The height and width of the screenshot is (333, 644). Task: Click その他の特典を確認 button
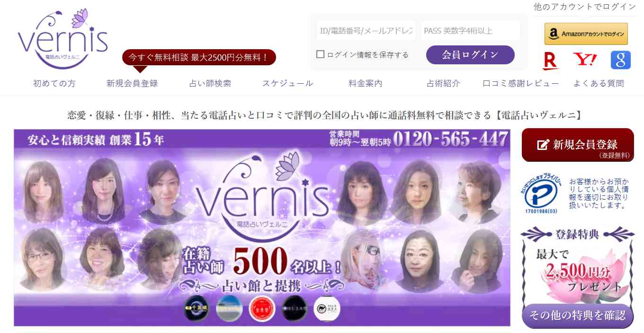tap(578, 315)
